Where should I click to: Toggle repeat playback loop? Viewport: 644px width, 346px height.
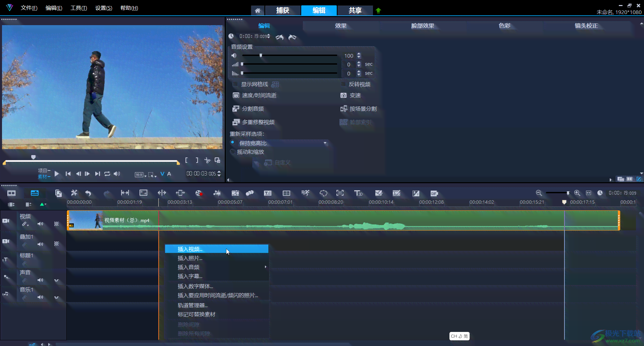click(x=107, y=174)
